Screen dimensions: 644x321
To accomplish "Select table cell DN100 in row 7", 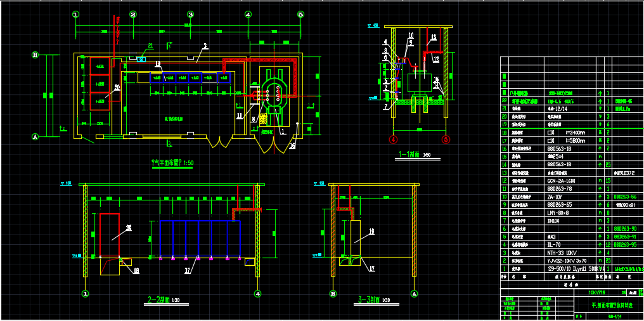I will (554, 221).
